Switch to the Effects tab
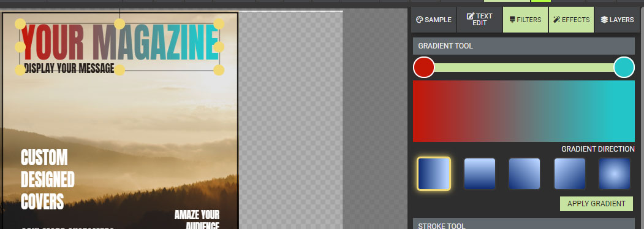Viewport: 644px width, 229px height. pyautogui.click(x=571, y=20)
